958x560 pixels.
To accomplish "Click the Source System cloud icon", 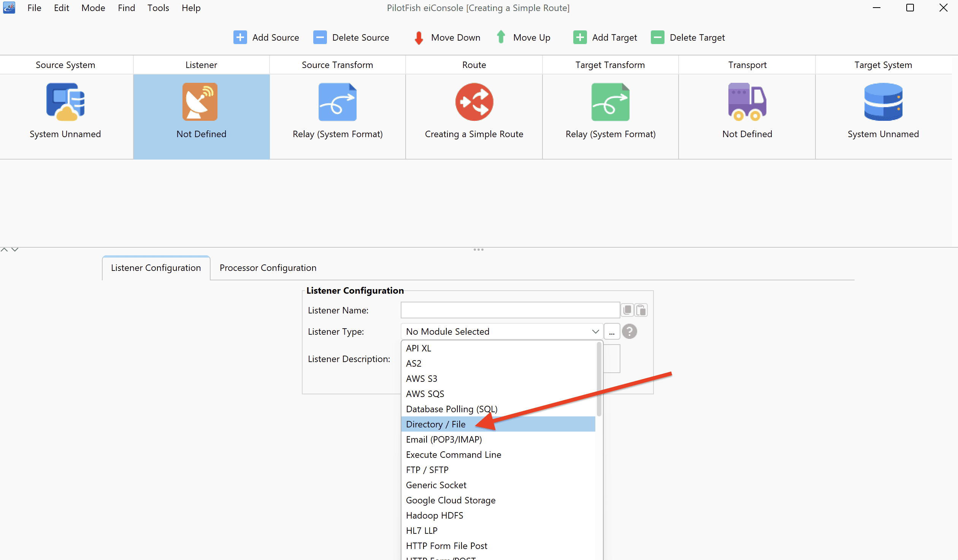I will (65, 102).
